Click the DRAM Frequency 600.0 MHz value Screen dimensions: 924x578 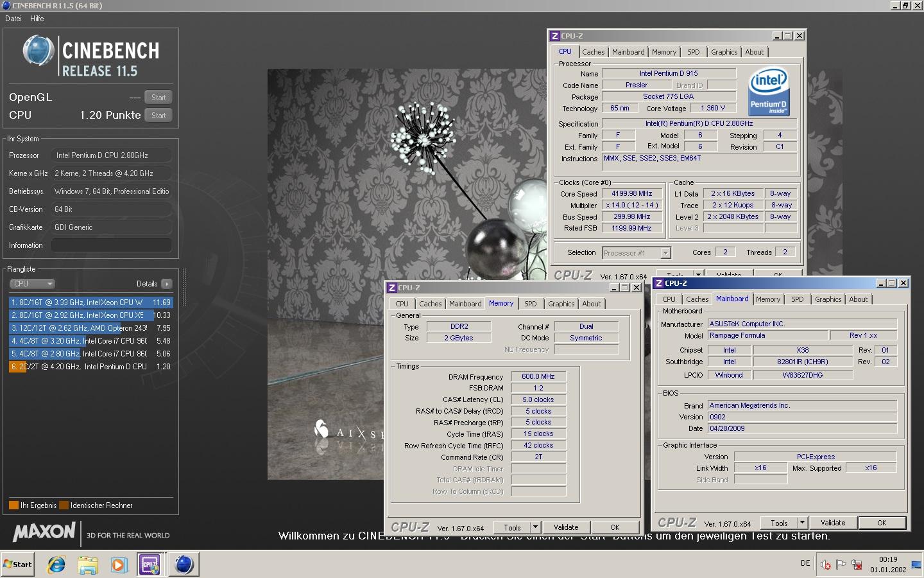tap(538, 377)
